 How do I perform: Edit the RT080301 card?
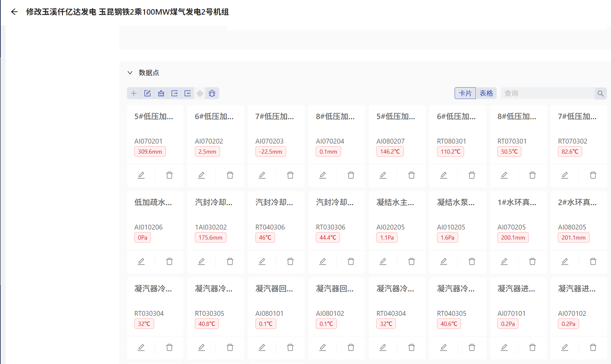point(444,175)
